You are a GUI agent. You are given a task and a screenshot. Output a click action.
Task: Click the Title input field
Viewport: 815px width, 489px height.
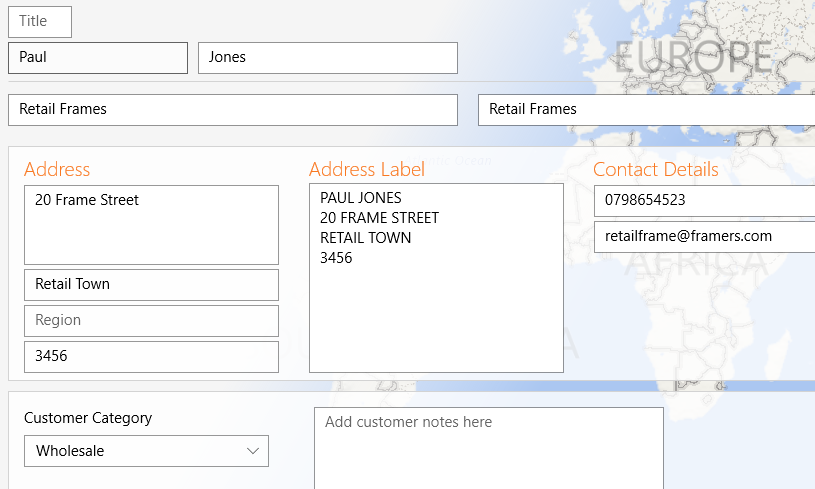40,22
